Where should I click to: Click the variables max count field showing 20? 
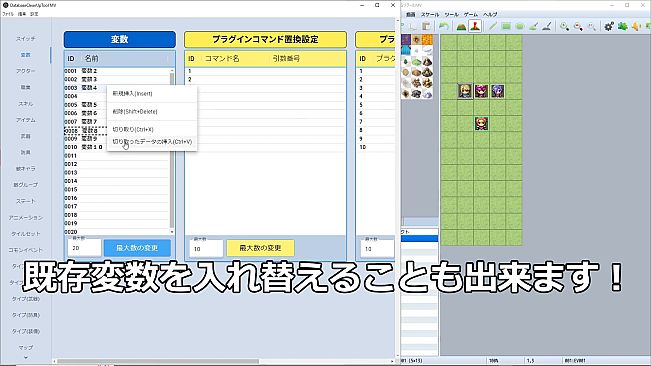pos(84,248)
